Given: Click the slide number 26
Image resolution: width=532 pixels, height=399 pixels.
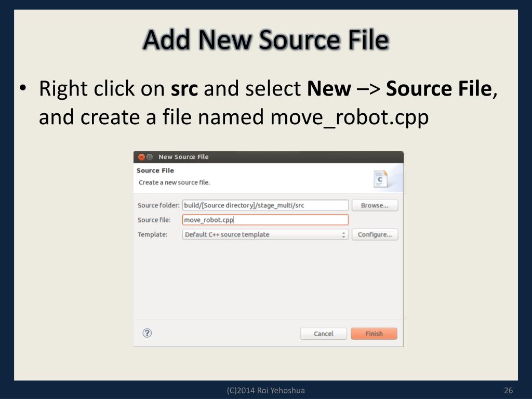Looking at the screenshot, I should click(x=508, y=391).
